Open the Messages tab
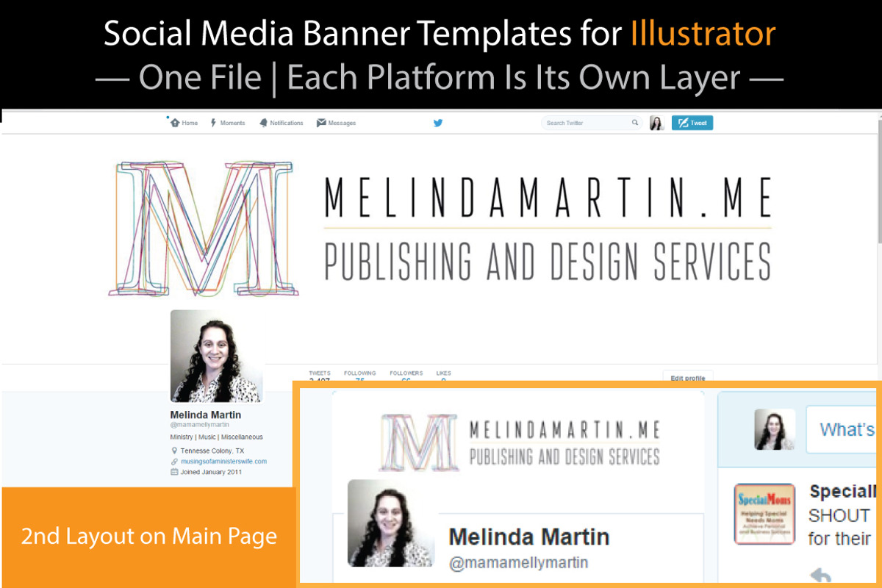 click(336, 123)
